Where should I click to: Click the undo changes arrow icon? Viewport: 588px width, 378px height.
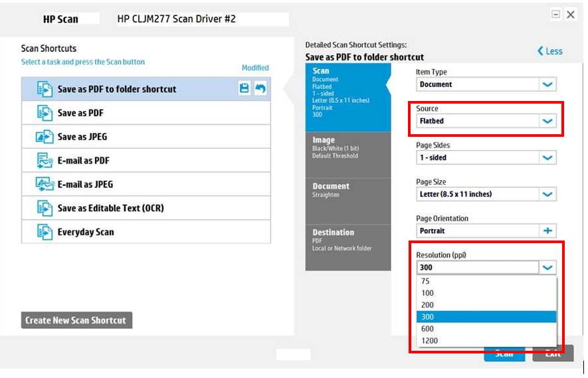(260, 88)
